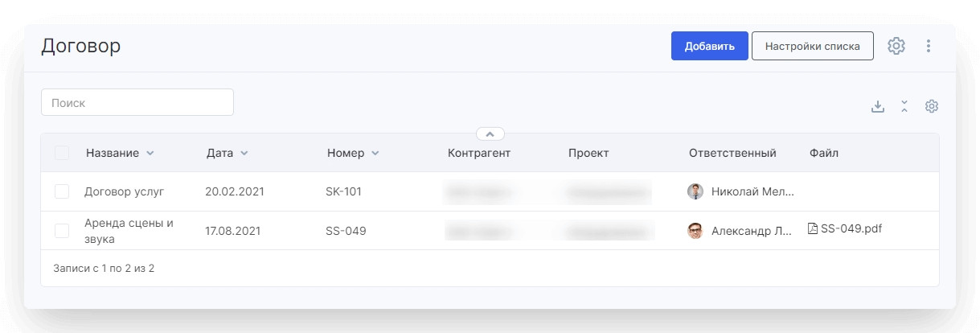Check the Договор услуг row checkbox
This screenshot has width=980, height=333.
62,191
